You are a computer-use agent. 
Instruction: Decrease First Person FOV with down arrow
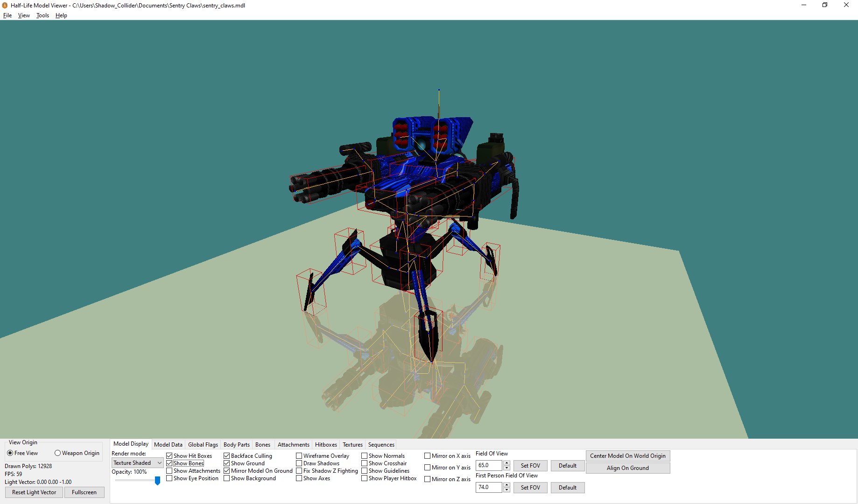506,490
